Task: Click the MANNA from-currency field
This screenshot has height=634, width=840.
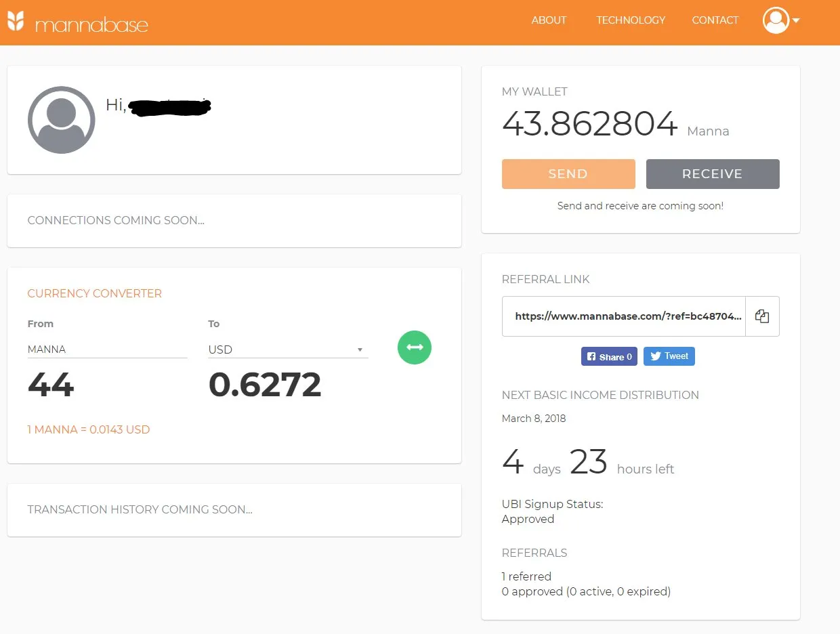Action: pos(107,350)
